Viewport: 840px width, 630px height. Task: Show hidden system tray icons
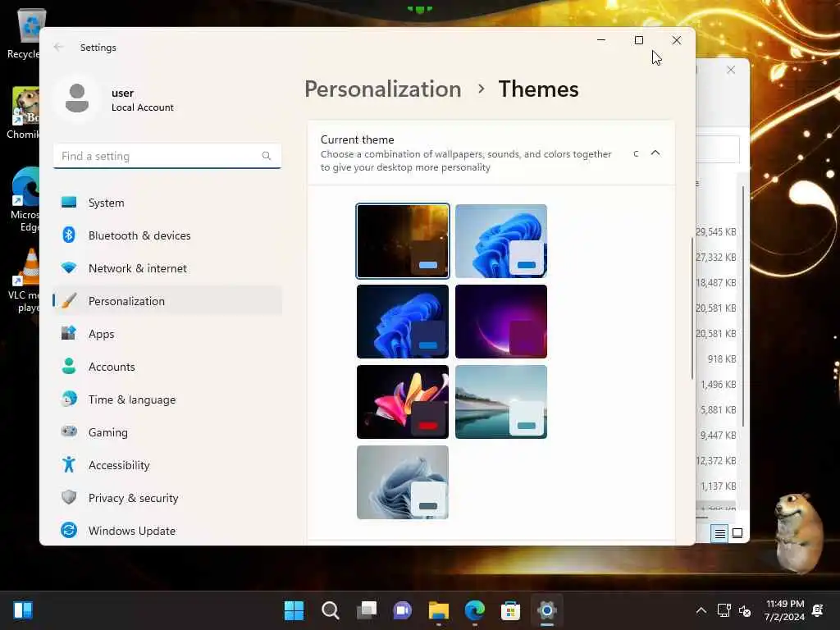coord(701,610)
